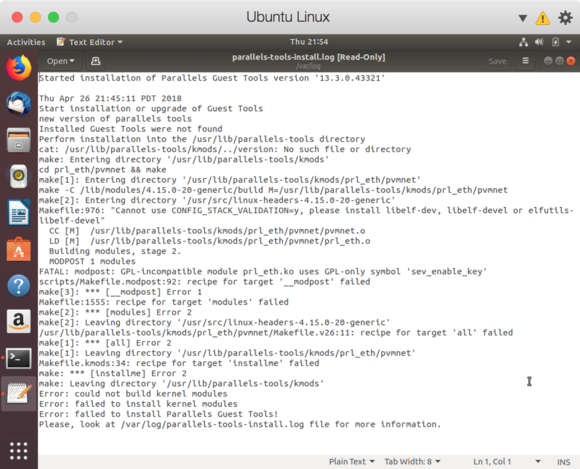Screen dimensions: 580x469
Task: Minimize the Text Editor window
Action: (548, 61)
